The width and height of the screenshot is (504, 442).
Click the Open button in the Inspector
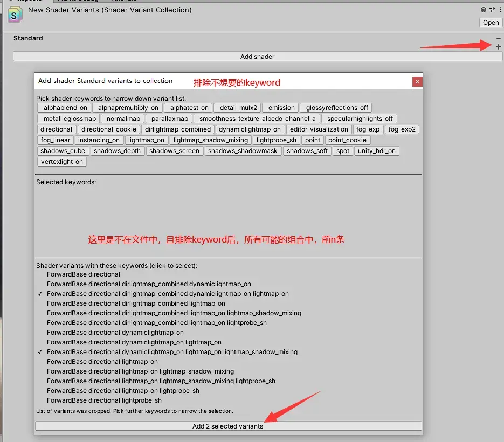coord(490,22)
